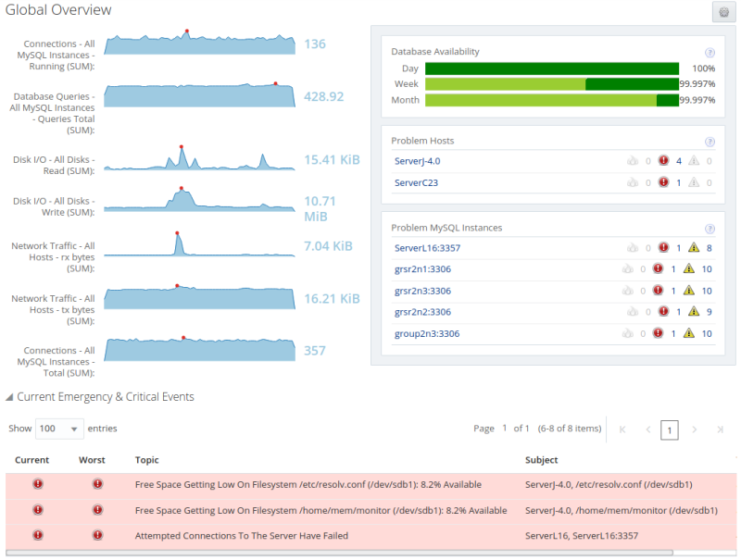Viewport: 741px width, 560px height.
Task: Click the Disk I/O Write sparkline graph
Action: point(199,199)
